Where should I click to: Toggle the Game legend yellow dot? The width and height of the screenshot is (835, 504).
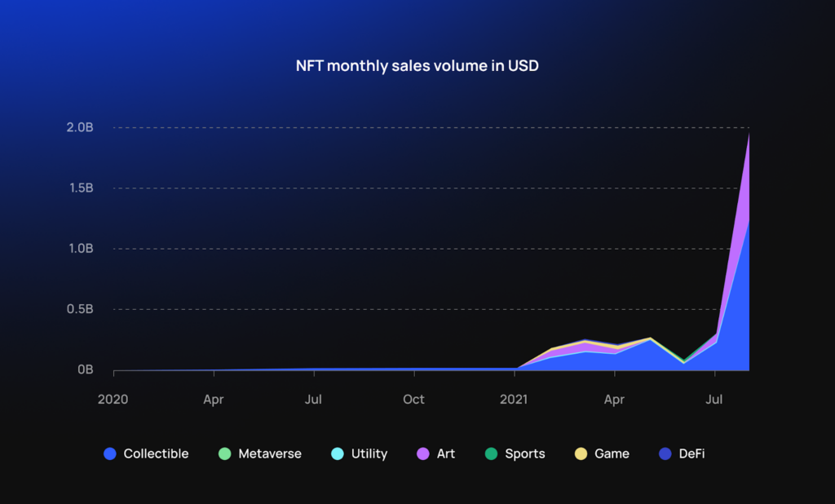[x=581, y=454]
